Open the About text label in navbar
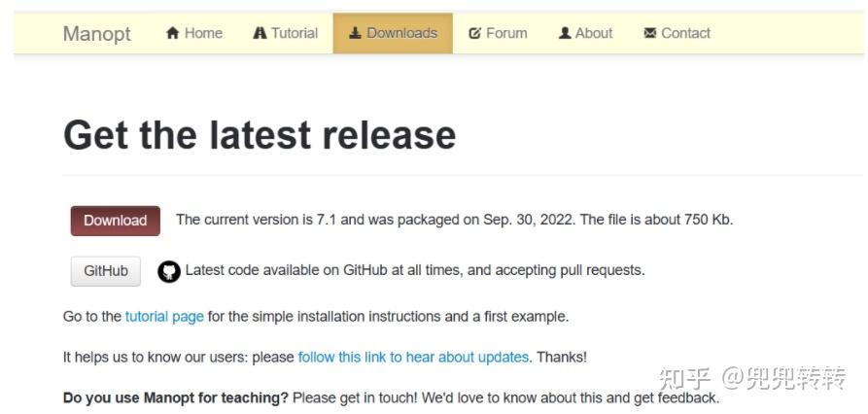Screen dimensions: 868x414 click(x=594, y=33)
